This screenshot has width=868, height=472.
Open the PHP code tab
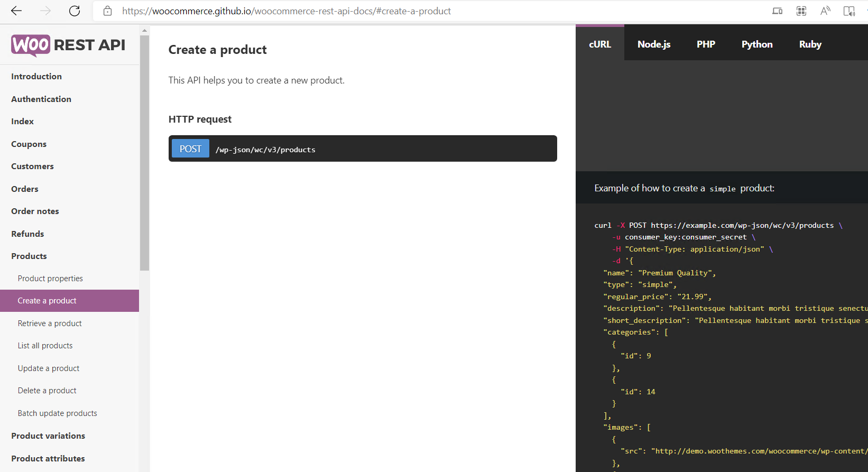(706, 44)
